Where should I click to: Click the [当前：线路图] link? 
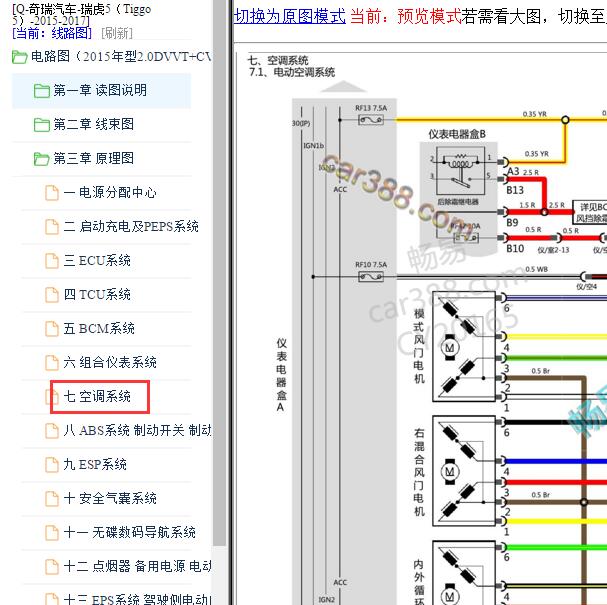[x=52, y=33]
